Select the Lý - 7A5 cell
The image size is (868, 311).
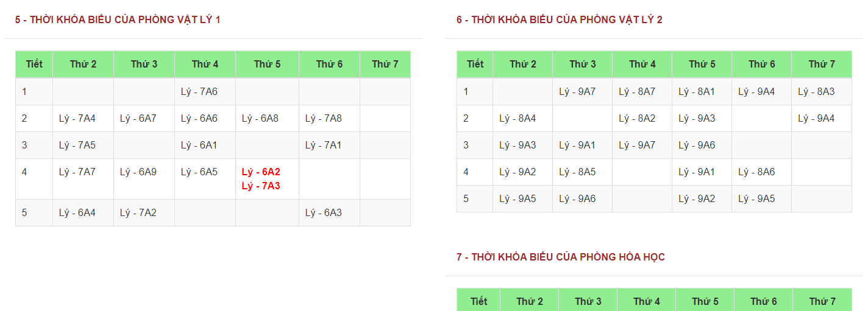pos(77,145)
